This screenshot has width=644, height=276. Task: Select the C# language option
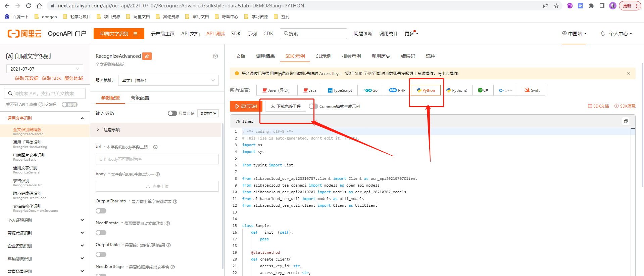(483, 90)
